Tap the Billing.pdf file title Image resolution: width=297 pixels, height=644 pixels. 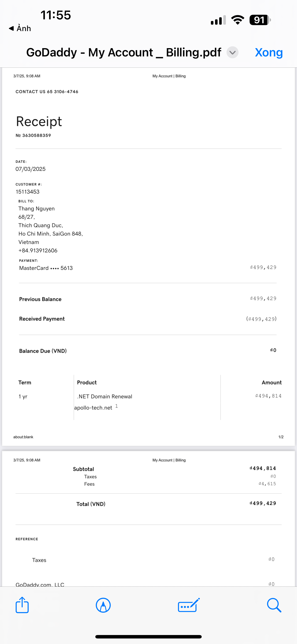[123, 53]
